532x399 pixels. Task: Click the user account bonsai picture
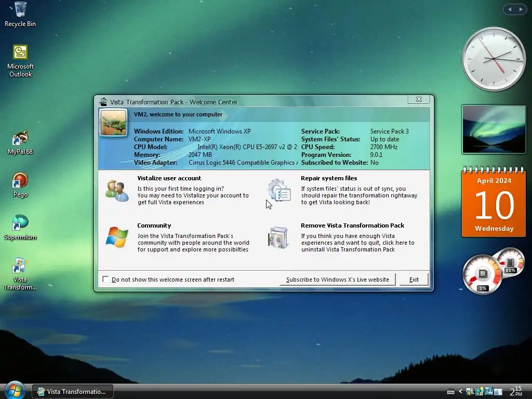pyautogui.click(x=113, y=123)
